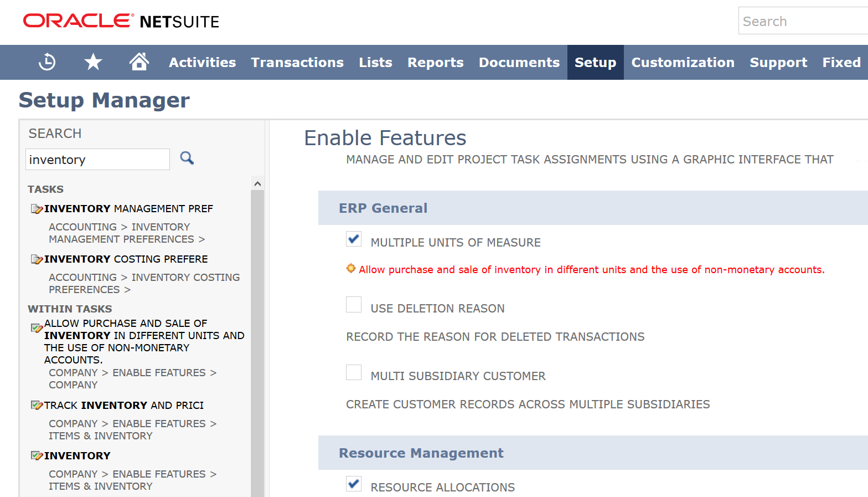Click the Inventory Management Pref task icon
This screenshot has height=497, width=868.
click(x=37, y=209)
